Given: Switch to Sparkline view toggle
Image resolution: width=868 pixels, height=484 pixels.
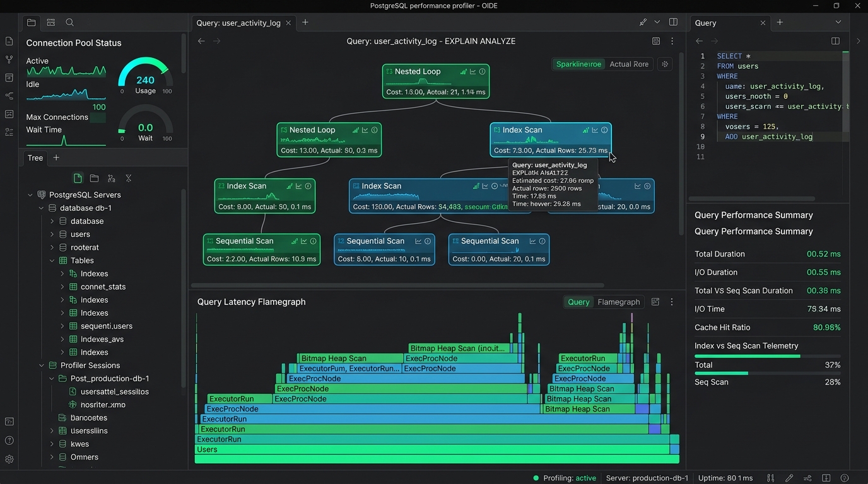Looking at the screenshot, I should point(578,64).
